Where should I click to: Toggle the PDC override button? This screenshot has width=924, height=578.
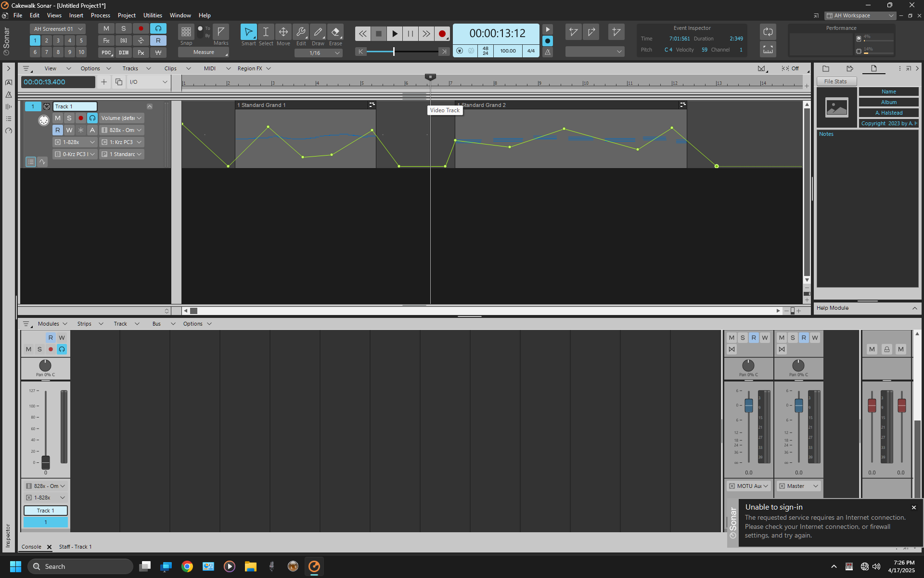pyautogui.click(x=106, y=53)
